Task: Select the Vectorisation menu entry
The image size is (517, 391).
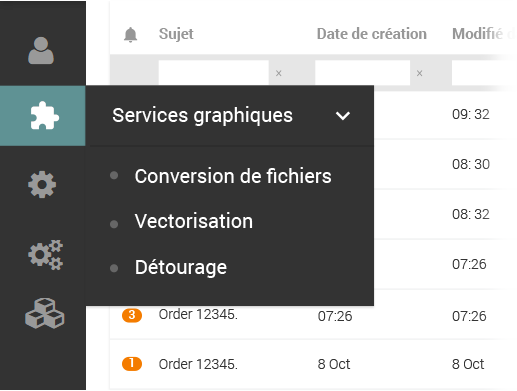Action: [194, 221]
